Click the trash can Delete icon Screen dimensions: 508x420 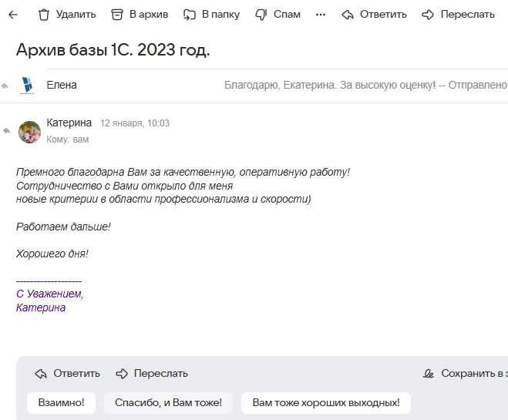pyautogui.click(x=44, y=15)
